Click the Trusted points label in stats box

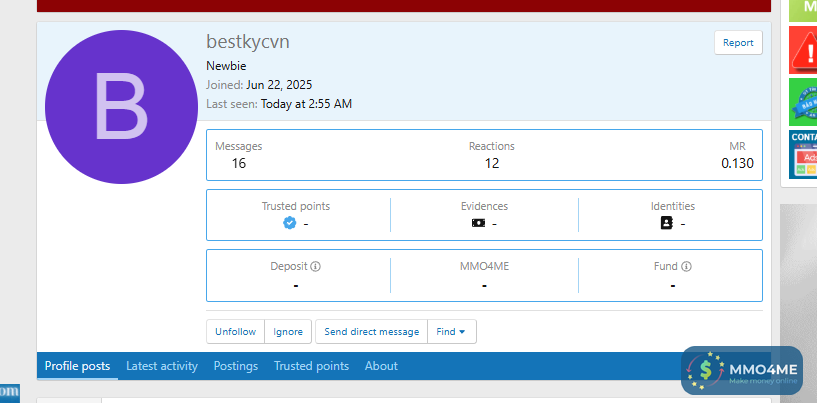click(x=296, y=206)
